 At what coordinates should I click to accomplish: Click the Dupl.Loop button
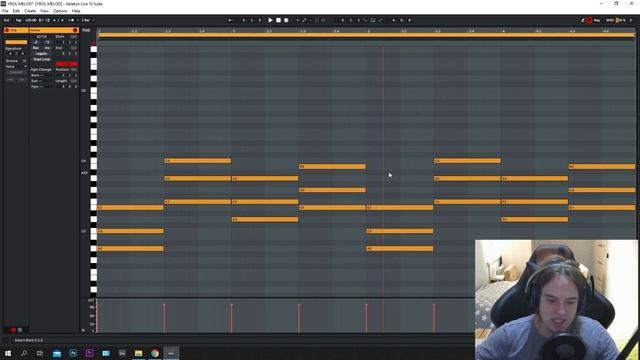click(41, 59)
